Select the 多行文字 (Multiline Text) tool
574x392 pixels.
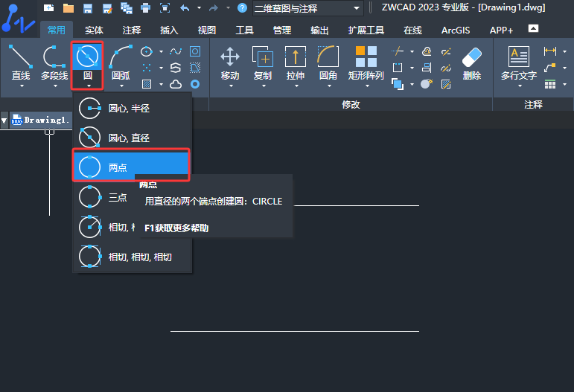(x=519, y=62)
